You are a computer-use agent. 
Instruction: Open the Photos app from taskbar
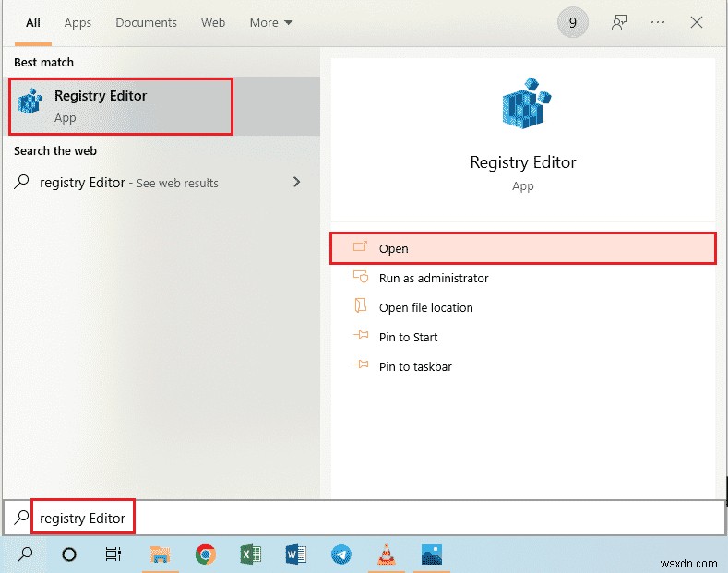point(432,555)
